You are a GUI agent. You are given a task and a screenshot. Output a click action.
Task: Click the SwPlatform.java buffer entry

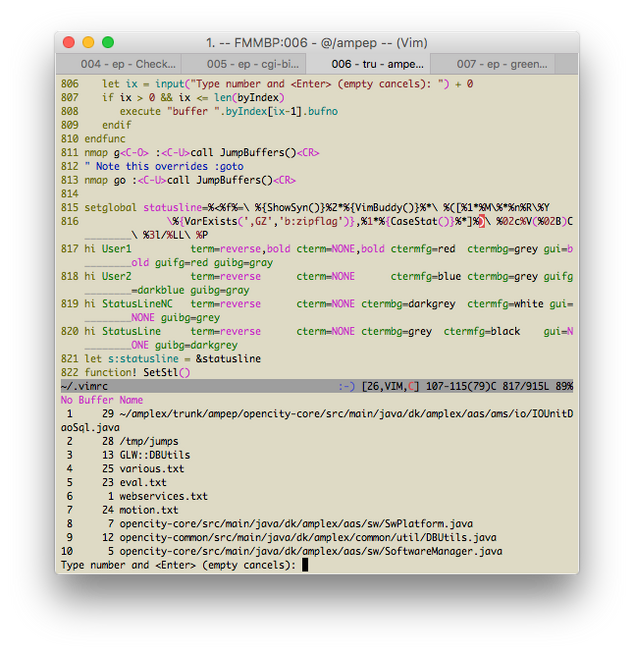tap(296, 524)
